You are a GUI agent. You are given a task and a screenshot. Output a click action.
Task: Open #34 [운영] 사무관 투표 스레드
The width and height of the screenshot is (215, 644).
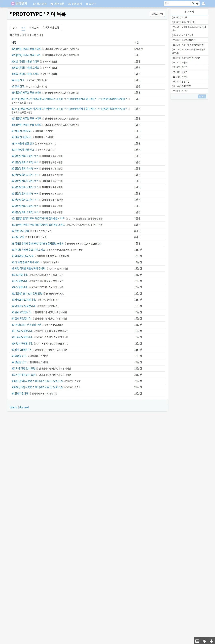click(26, 93)
